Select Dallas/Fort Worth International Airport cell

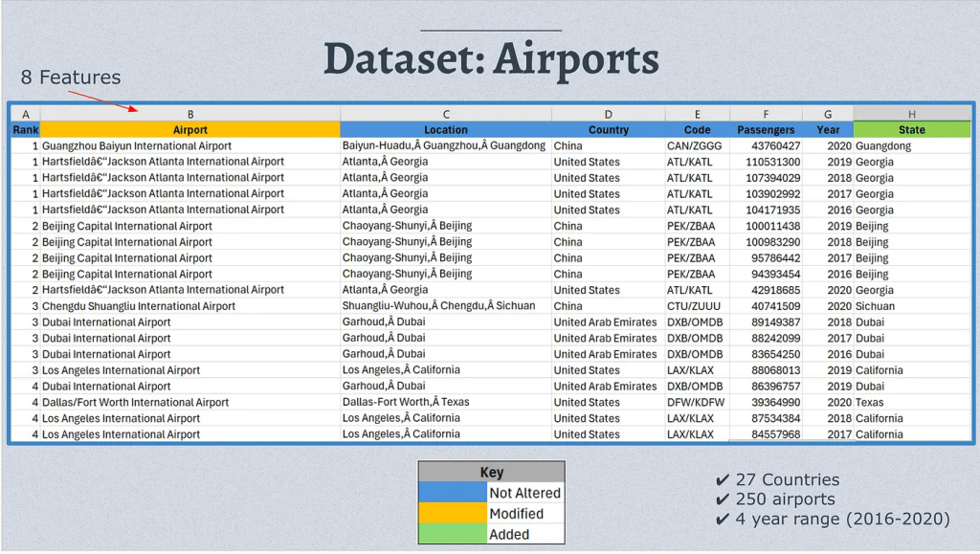coord(136,403)
